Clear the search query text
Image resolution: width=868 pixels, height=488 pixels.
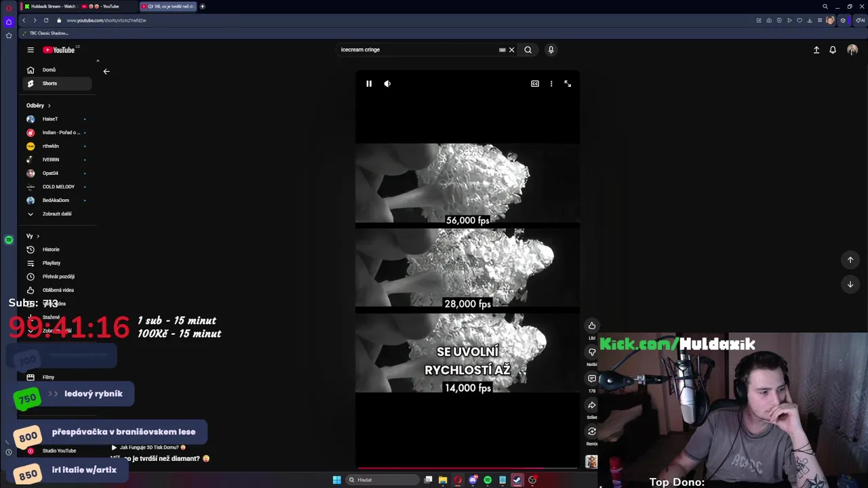tap(511, 49)
